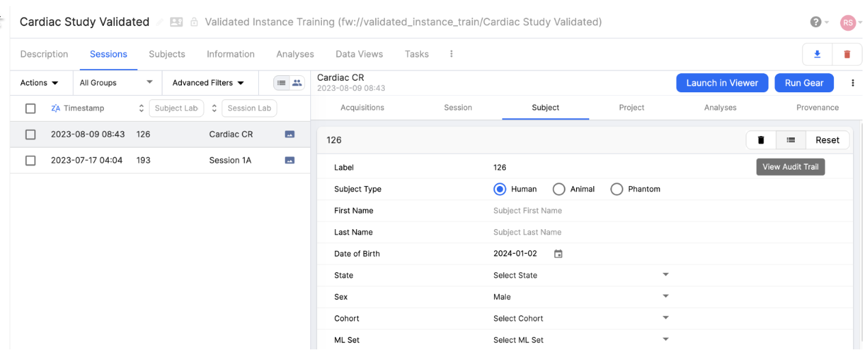
Task: Select the Session 1A session row
Action: (160, 161)
